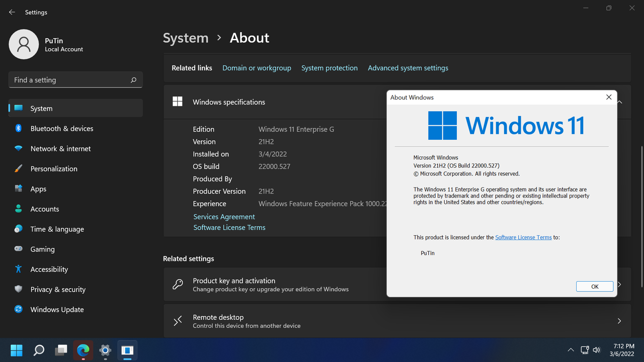Click the Network & internet wifi icon
644x362 pixels.
tap(19, 148)
